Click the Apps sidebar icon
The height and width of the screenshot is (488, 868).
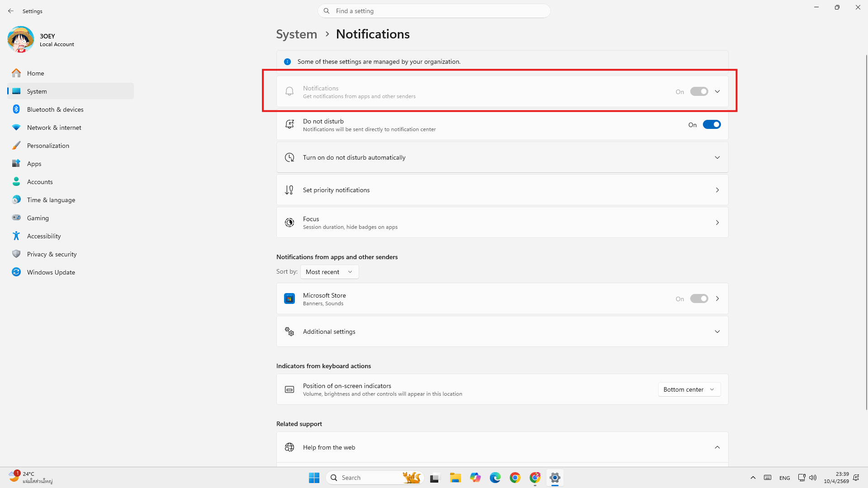16,164
